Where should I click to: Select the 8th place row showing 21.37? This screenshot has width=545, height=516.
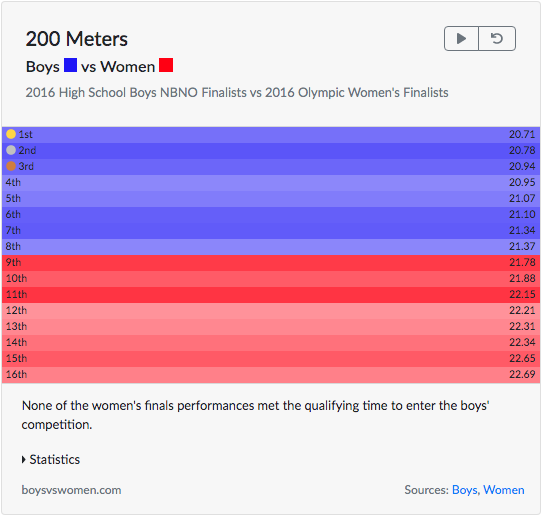(271, 247)
